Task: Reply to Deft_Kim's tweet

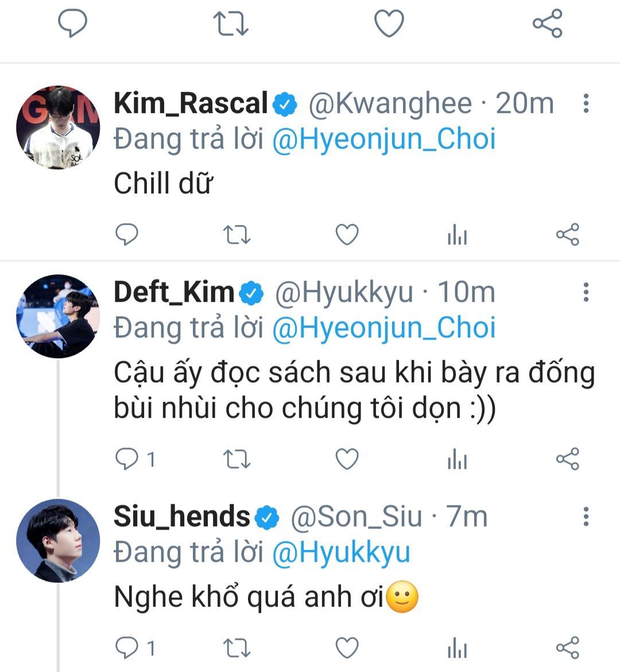Action: (x=127, y=459)
